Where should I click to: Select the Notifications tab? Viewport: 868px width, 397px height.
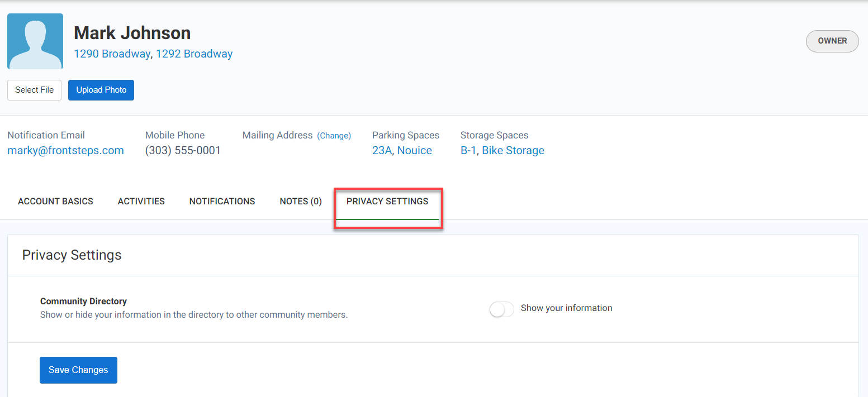222,201
